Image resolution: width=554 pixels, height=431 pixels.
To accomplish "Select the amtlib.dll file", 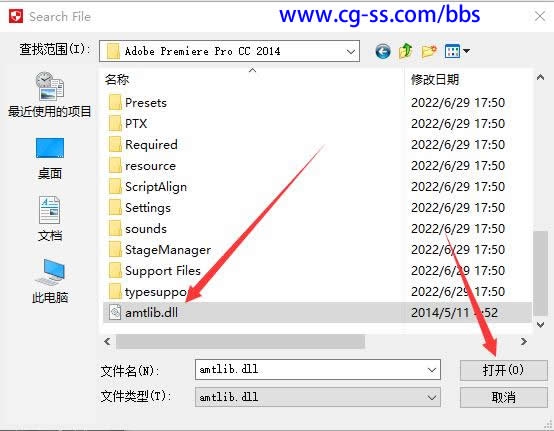I will [x=317, y=313].
